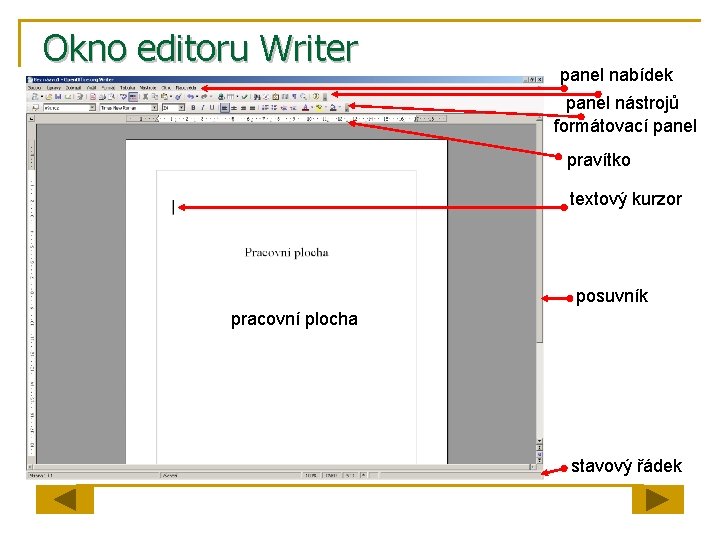The width and height of the screenshot is (720, 540).
Task: Click the Cut scissors icon
Action: [x=145, y=97]
